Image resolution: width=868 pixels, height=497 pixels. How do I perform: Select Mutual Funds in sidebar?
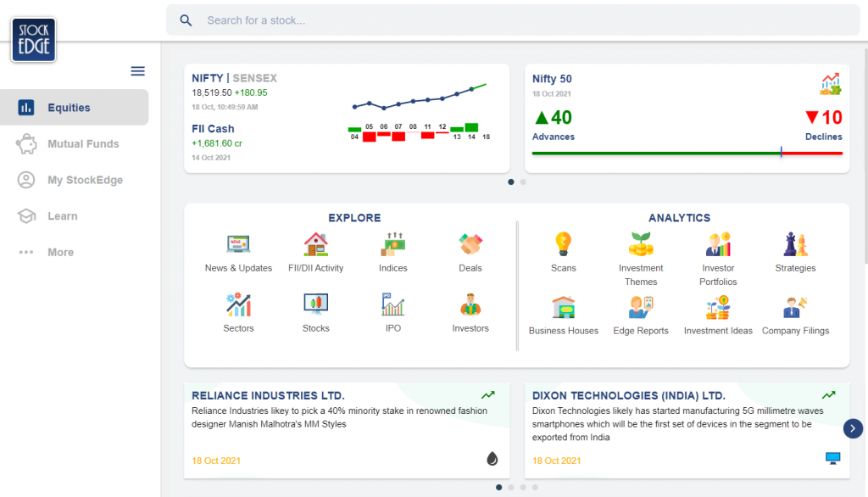[75, 144]
